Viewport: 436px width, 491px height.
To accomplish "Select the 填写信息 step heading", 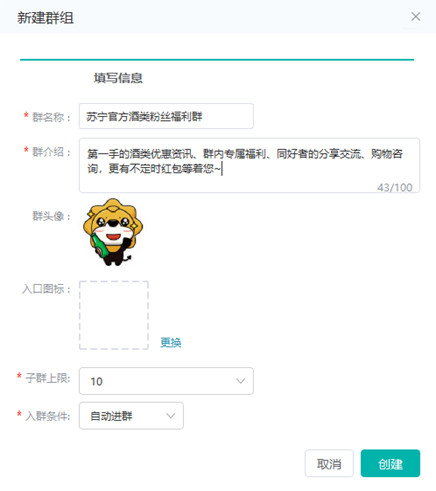I will pyautogui.click(x=118, y=78).
